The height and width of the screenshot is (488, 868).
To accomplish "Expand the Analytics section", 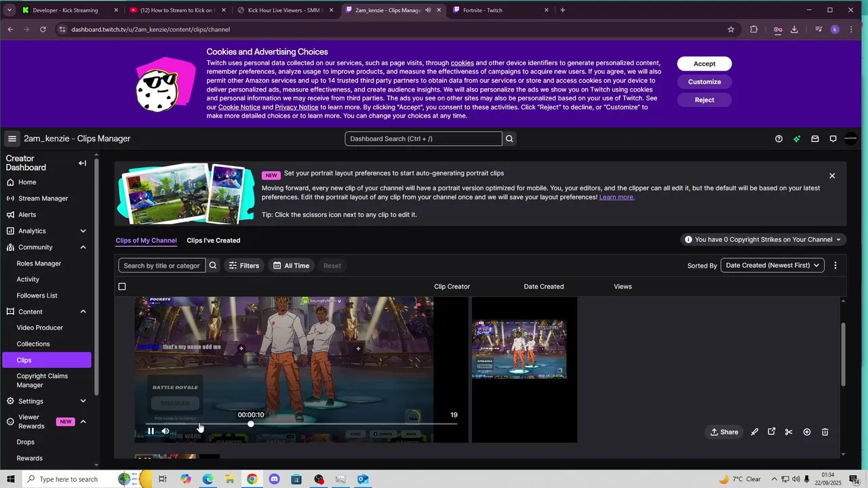I will pyautogui.click(x=83, y=231).
